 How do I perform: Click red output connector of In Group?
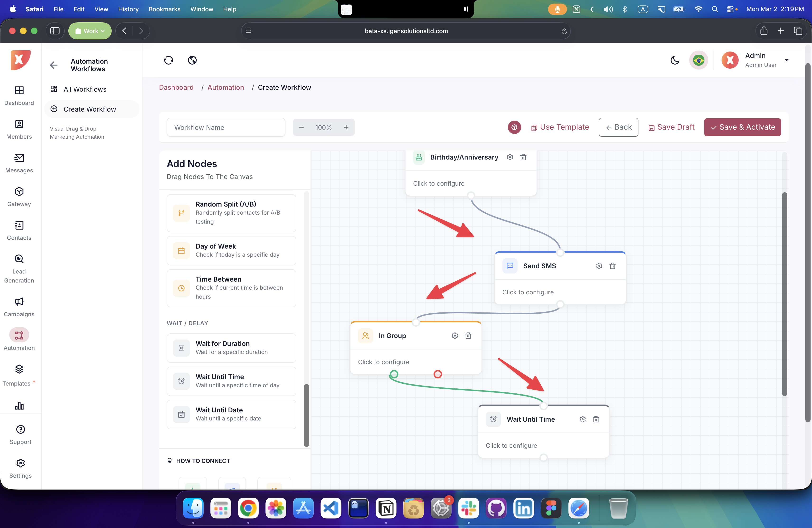click(438, 374)
